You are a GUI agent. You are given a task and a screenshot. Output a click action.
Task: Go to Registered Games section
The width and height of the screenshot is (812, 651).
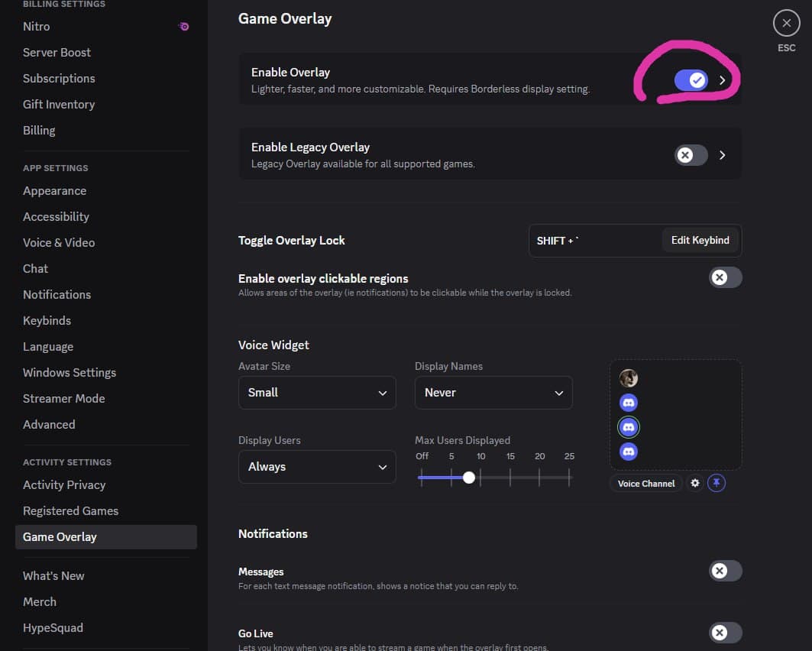pyautogui.click(x=70, y=510)
